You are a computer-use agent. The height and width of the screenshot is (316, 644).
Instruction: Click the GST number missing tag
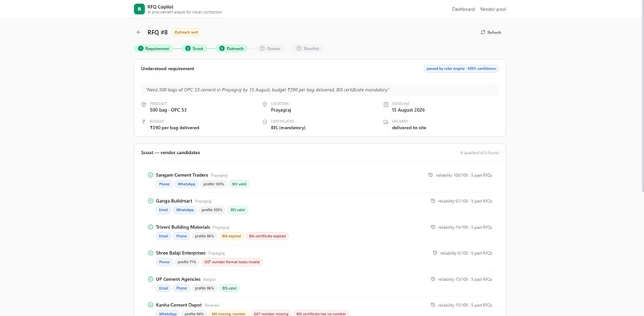(x=271, y=314)
